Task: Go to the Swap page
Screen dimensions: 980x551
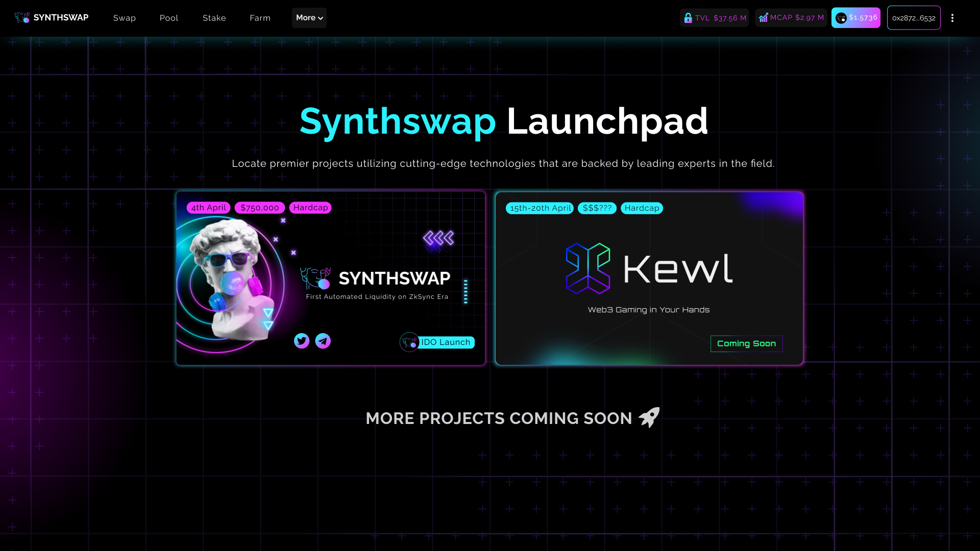Action: [x=125, y=18]
